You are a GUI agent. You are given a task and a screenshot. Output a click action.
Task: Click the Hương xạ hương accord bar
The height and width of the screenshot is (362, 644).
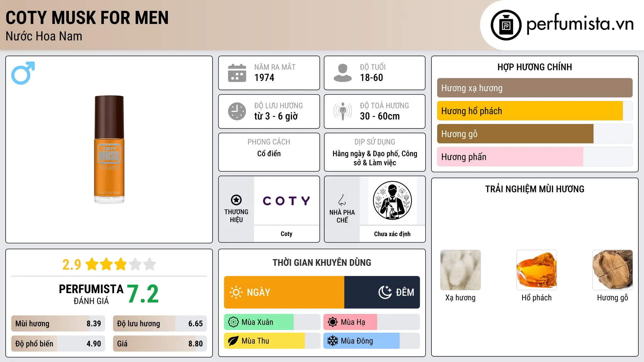(535, 88)
